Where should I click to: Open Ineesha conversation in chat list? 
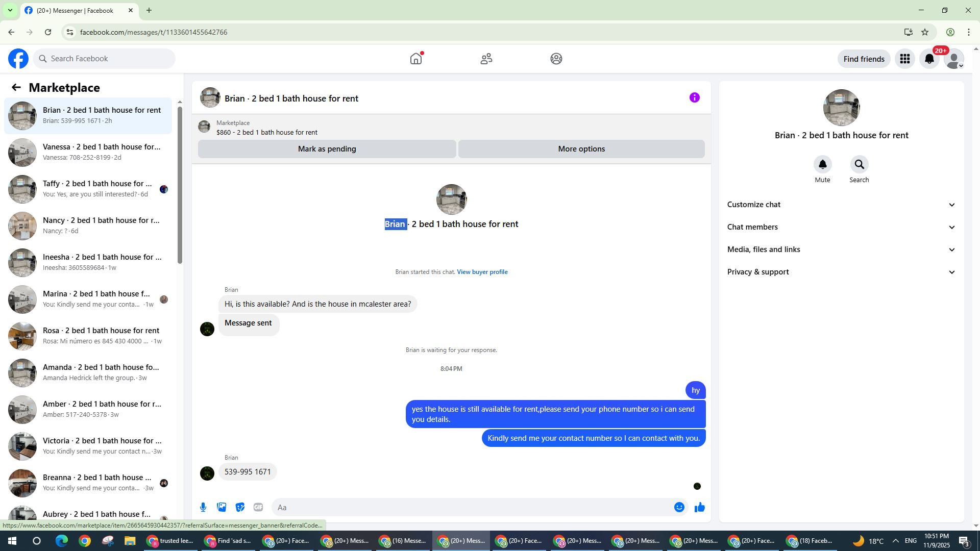click(88, 262)
